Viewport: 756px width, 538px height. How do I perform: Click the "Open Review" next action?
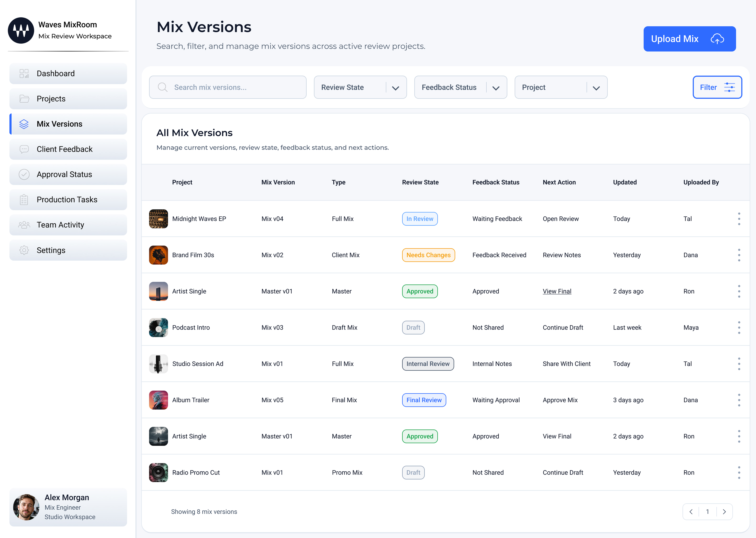pyautogui.click(x=561, y=219)
